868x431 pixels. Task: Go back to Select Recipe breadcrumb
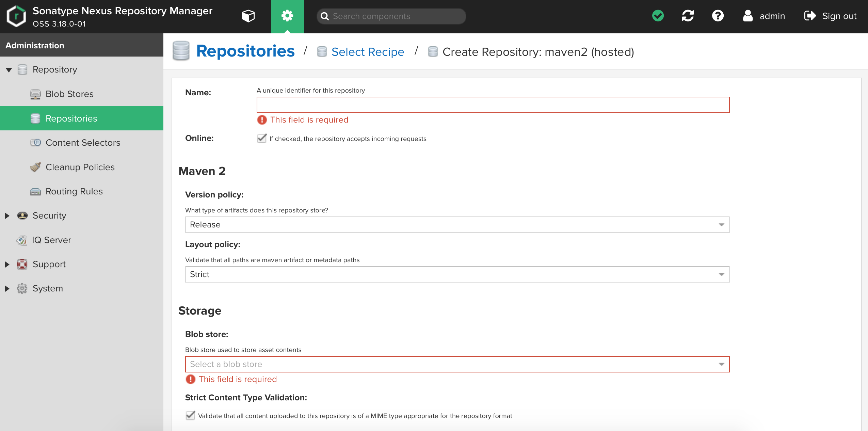[368, 52]
